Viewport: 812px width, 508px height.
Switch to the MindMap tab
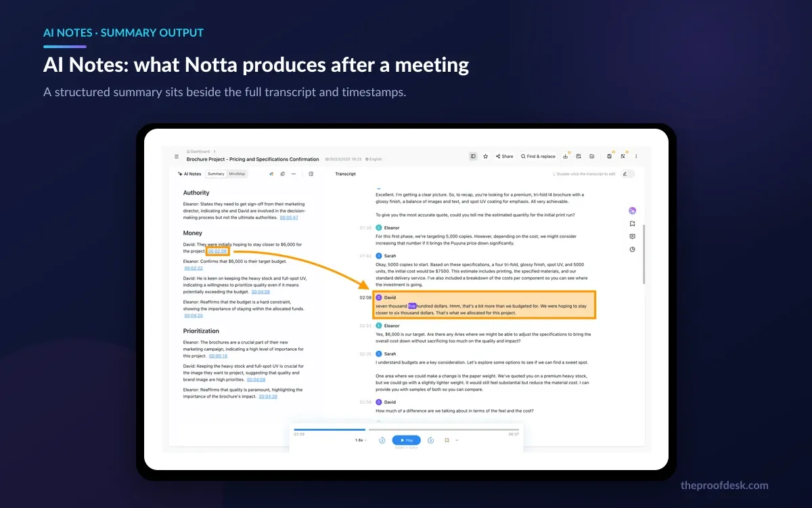(237, 174)
